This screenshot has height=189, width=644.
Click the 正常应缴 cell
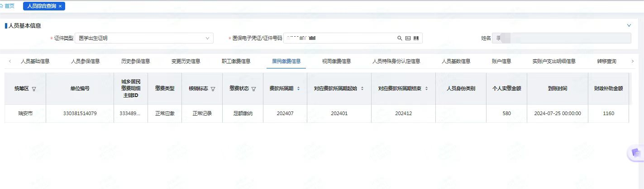click(165, 113)
